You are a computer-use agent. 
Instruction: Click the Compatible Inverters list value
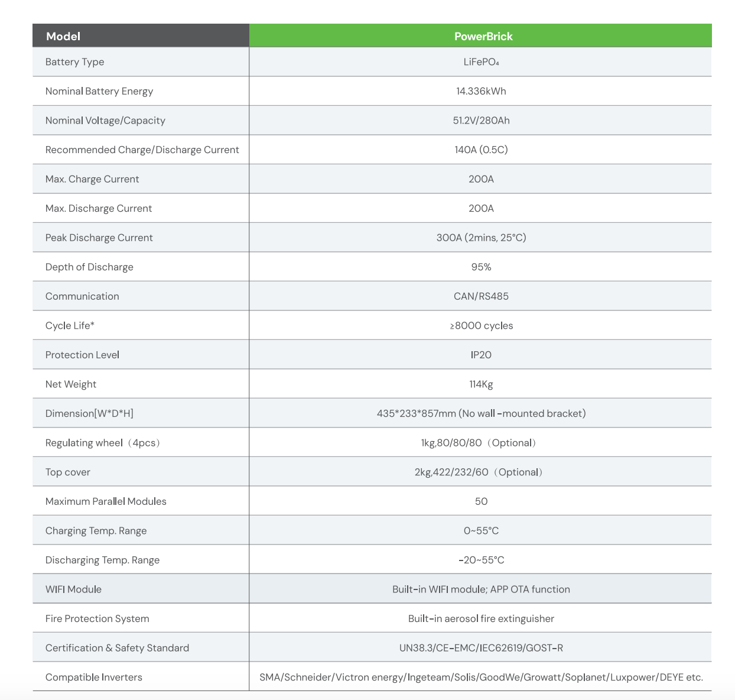(x=481, y=678)
